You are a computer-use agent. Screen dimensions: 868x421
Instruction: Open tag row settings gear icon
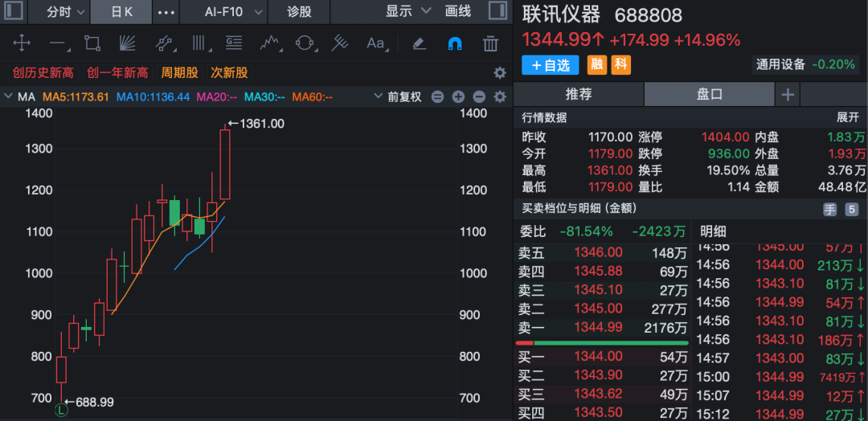click(500, 72)
